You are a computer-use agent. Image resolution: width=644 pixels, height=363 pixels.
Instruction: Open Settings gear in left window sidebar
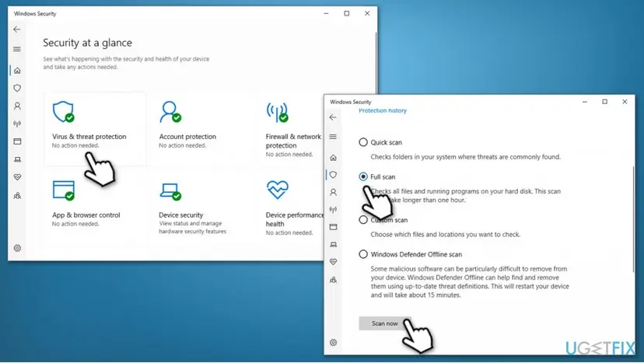click(x=17, y=248)
